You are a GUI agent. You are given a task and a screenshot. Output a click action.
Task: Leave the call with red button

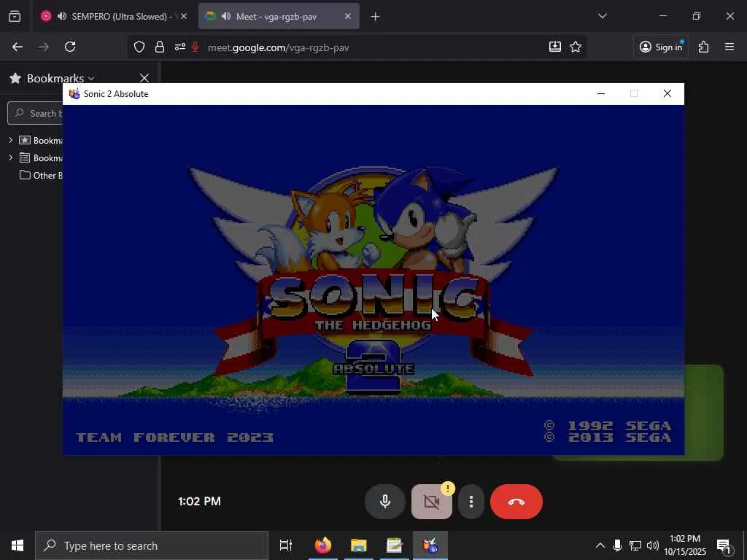coord(516,502)
